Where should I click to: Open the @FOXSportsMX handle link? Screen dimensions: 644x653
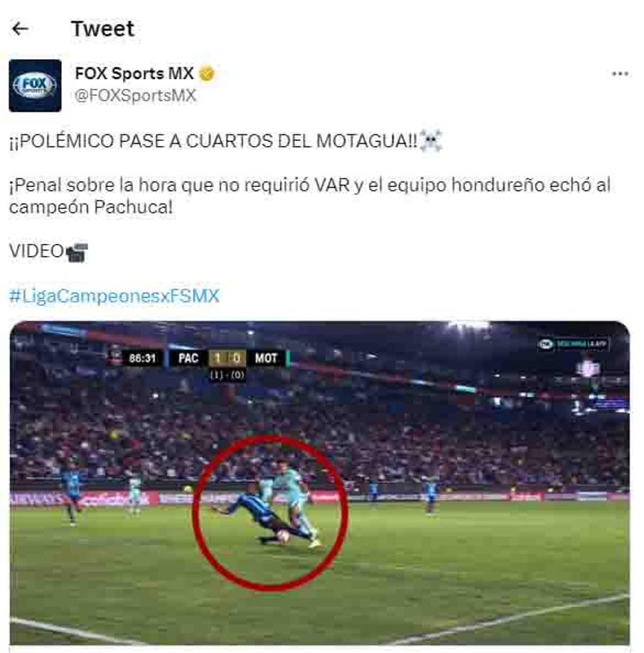point(135,95)
